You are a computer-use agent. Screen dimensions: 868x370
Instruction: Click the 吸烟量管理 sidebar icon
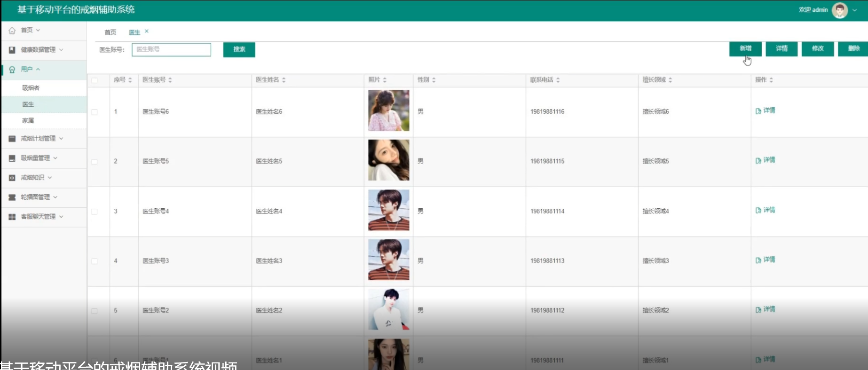pyautogui.click(x=12, y=158)
